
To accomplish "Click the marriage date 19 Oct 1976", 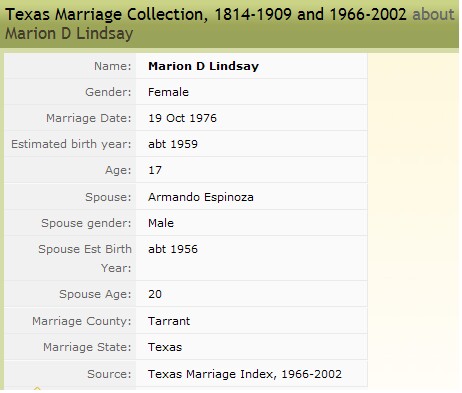I will pos(182,118).
